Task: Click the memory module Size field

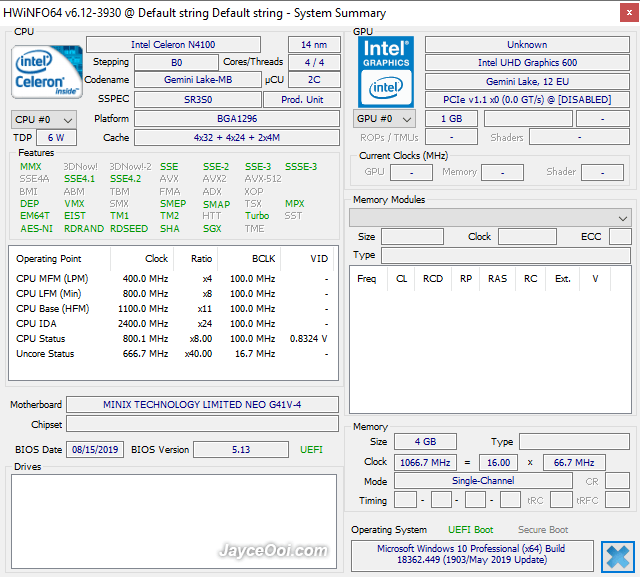Action: pos(412,237)
